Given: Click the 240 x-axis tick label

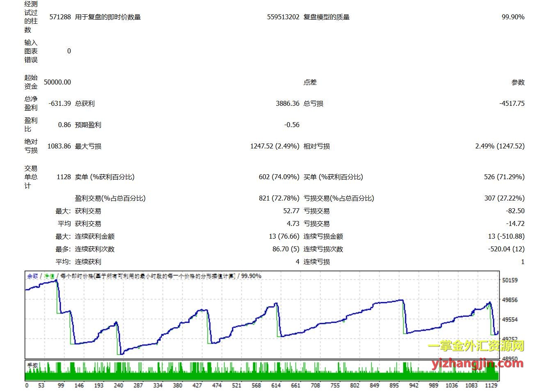Looking at the screenshot, I should [118, 385].
